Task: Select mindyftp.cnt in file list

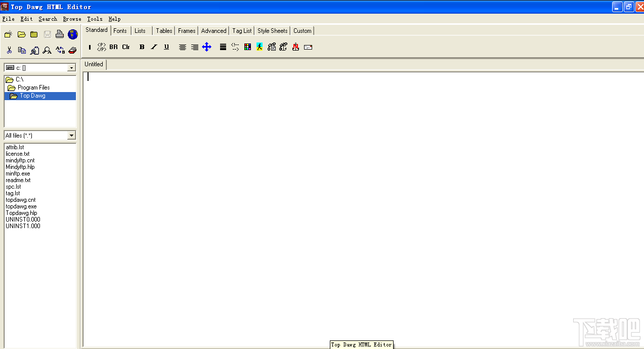Action: [x=20, y=160]
